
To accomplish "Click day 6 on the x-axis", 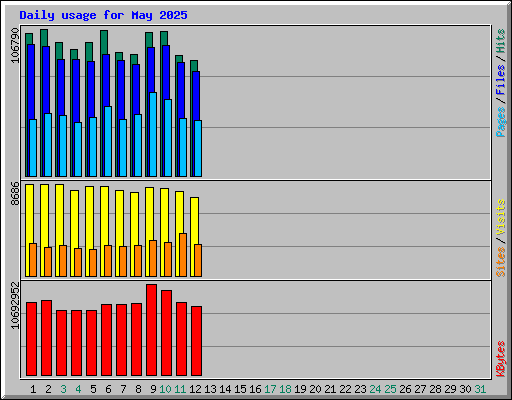I will [x=108, y=389].
